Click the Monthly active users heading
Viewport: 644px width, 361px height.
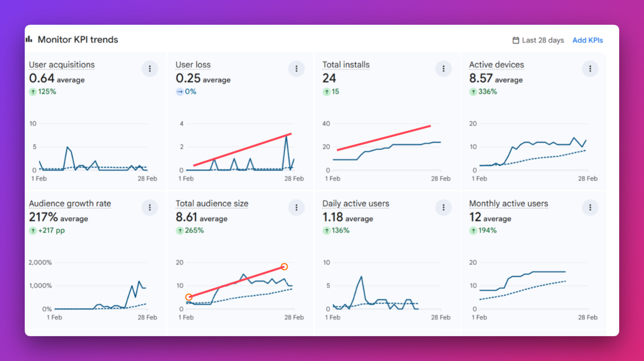(508, 203)
